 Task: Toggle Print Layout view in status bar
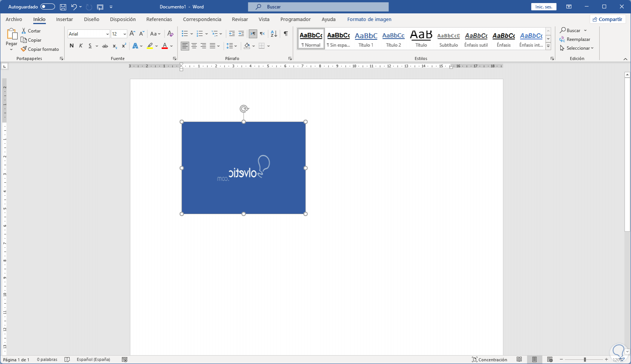point(534,359)
